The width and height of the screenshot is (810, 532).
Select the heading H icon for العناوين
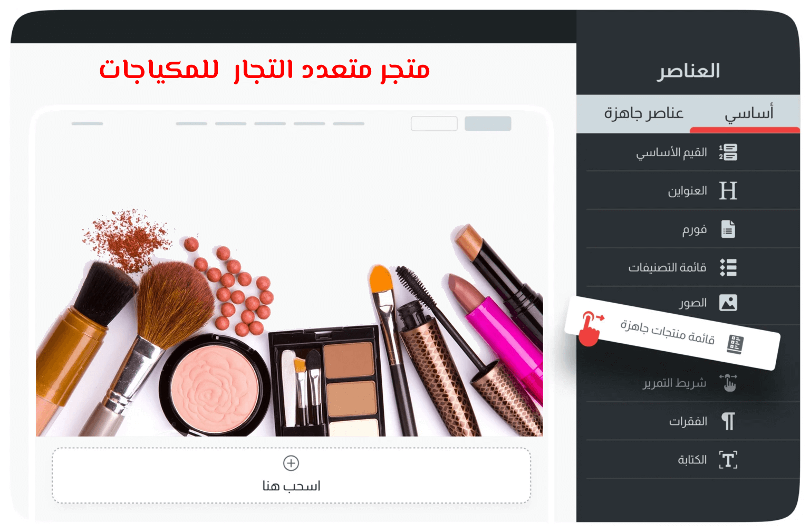(728, 191)
